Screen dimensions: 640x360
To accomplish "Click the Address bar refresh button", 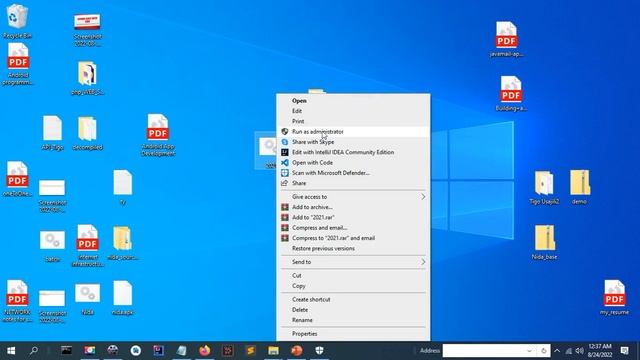I will pos(544,351).
